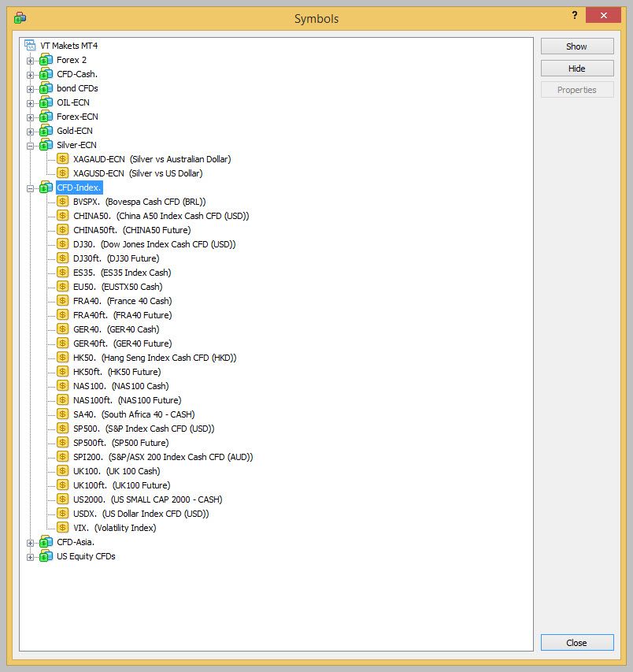This screenshot has height=672, width=633.
Task: Click the OIL-ECN folder icon
Action: point(46,102)
